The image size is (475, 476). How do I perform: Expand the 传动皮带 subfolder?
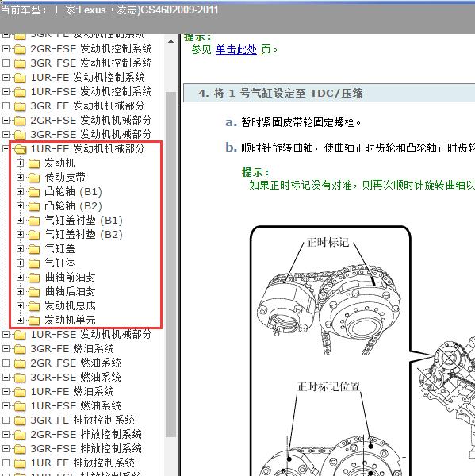pos(20,177)
